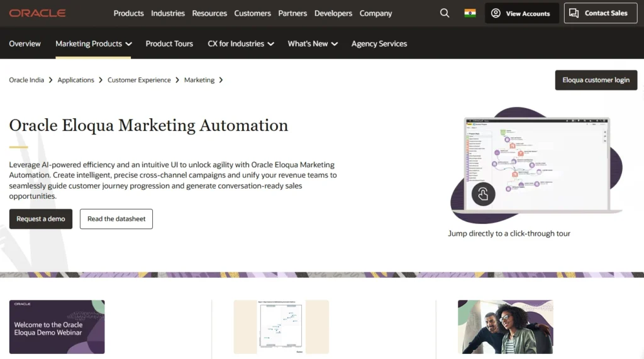Click the Oracle logo
The height and width of the screenshot is (359, 644).
tap(37, 13)
